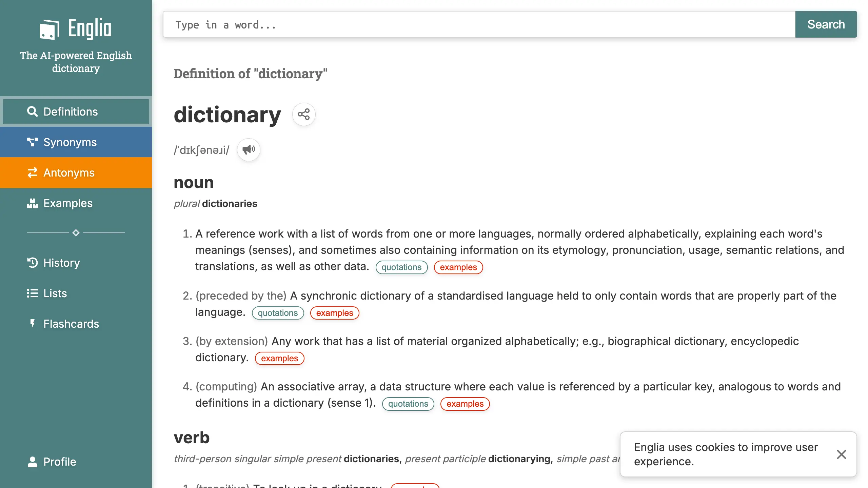Open the Lists page
Image resolution: width=868 pixels, height=488 pixels.
[x=55, y=293]
